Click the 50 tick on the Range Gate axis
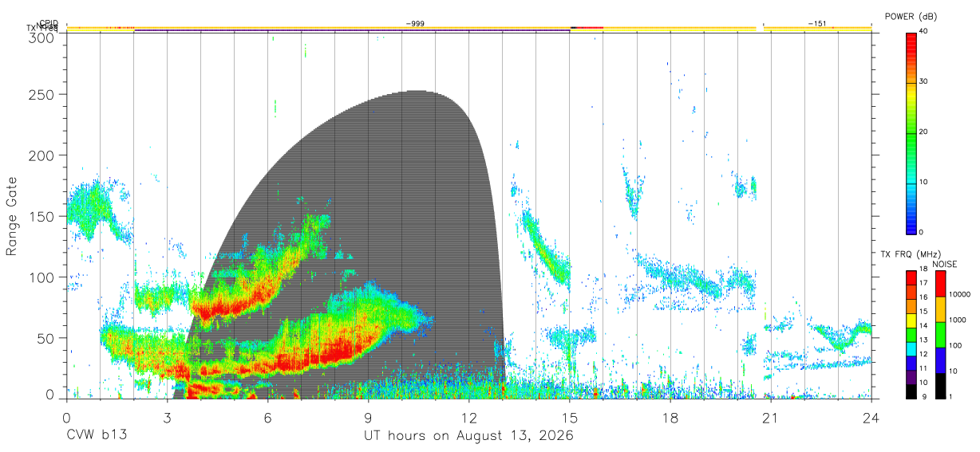This screenshot has width=980, height=452. click(x=46, y=338)
